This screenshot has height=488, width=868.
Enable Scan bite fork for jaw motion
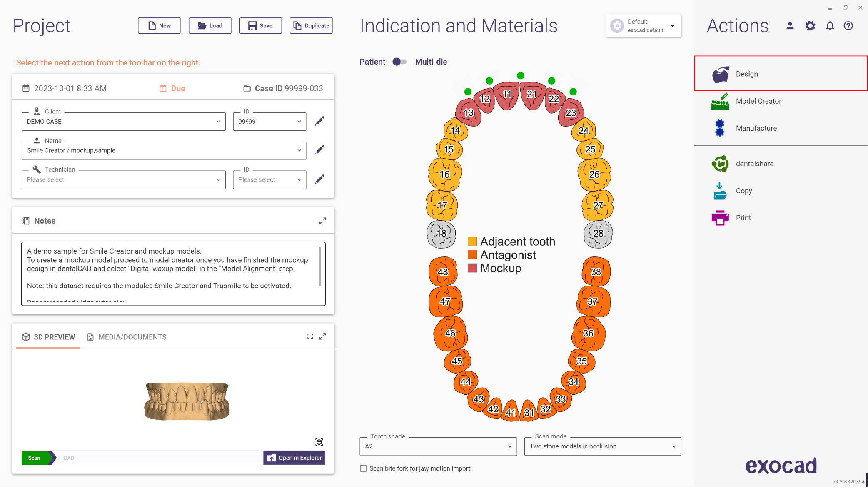[363, 468]
